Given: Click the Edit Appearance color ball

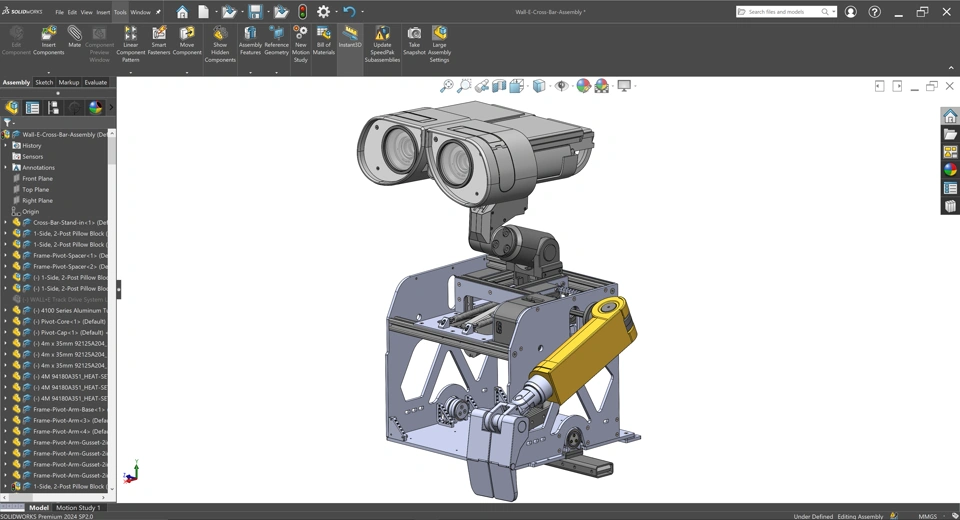Looking at the screenshot, I should 583,86.
